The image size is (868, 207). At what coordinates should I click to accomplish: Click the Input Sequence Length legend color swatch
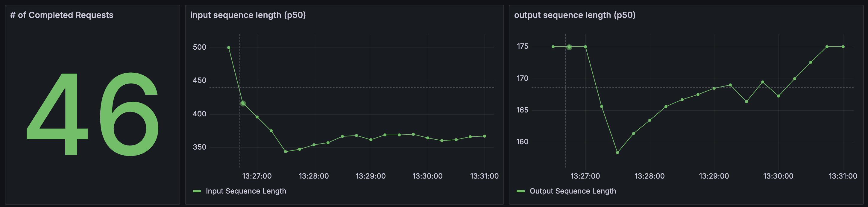[x=196, y=191]
